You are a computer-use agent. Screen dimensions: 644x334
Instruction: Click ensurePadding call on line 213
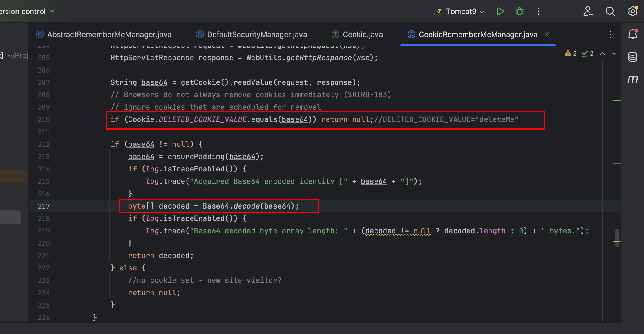coord(196,157)
